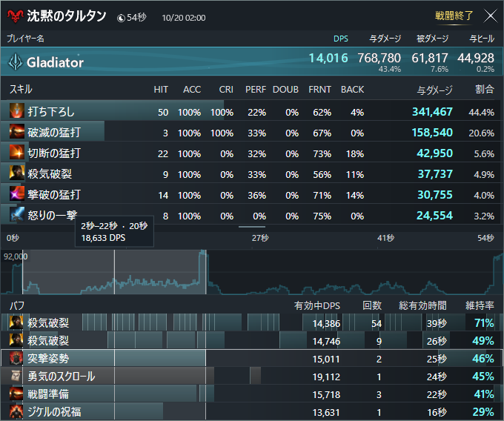
Task: Click the 勇気のスクロール scroll icon
Action: coord(16,376)
